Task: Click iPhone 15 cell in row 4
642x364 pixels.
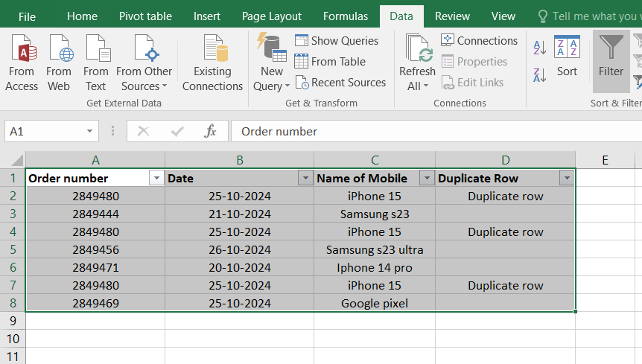Action: coord(375,232)
